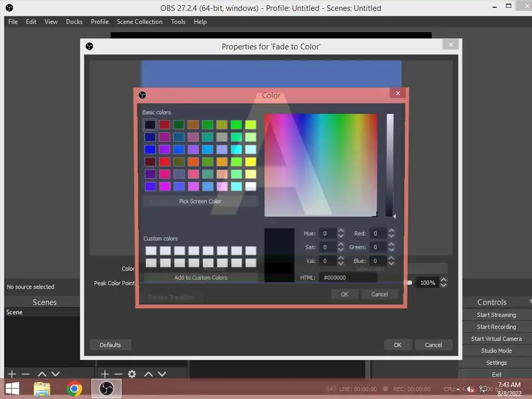Image resolution: width=532 pixels, height=399 pixels.
Task: Open the File menu
Action: coord(13,22)
